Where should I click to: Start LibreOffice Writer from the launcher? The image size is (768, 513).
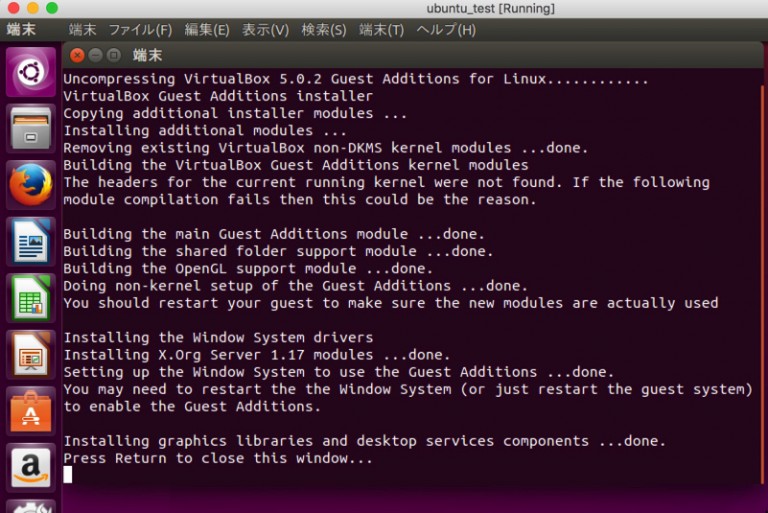(x=30, y=242)
